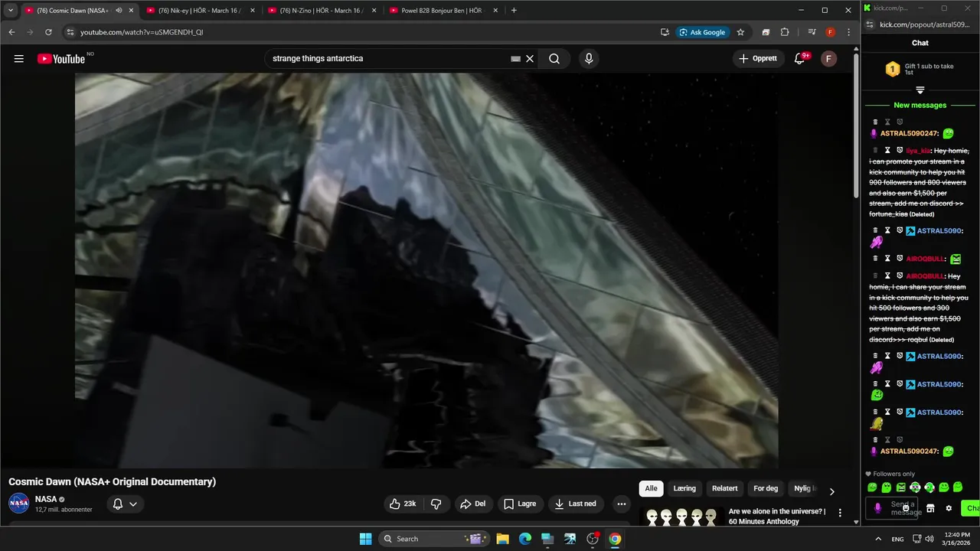Switch to Nik-ey HÖR tab
Screen dimensions: 980x551
coord(200,11)
